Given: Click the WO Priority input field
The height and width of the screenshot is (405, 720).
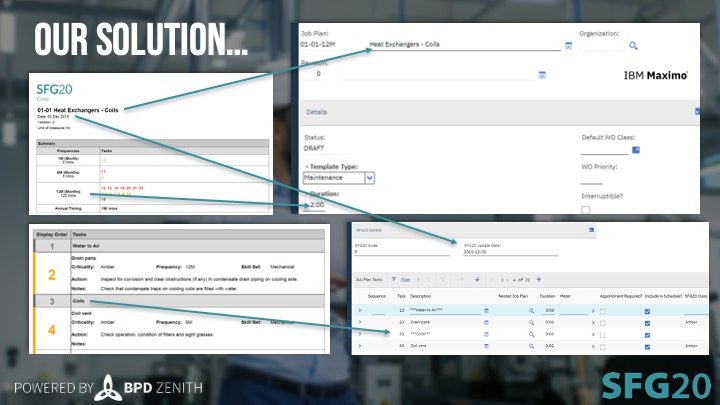Looking at the screenshot, I should coord(591,180).
